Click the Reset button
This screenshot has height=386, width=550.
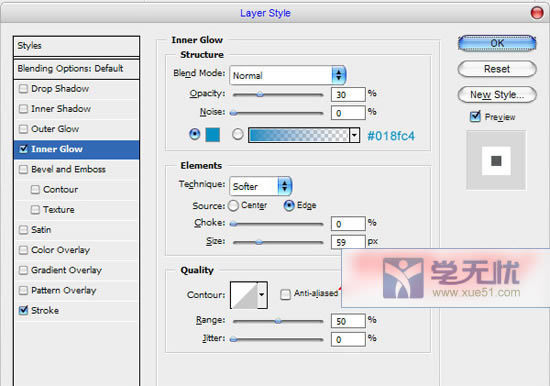pyautogui.click(x=497, y=69)
